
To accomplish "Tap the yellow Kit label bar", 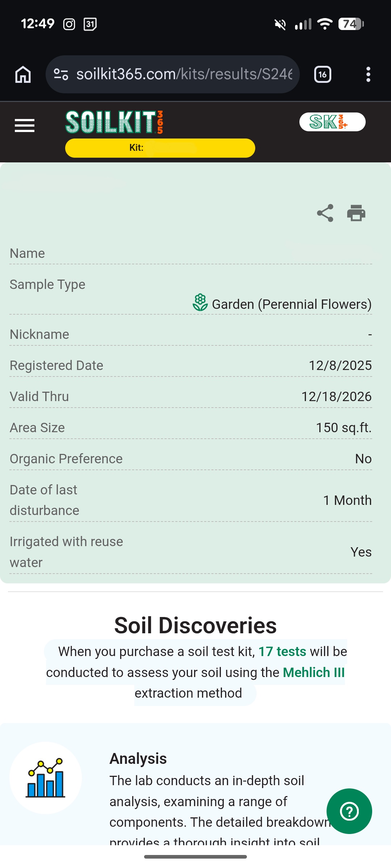I will tap(160, 148).
